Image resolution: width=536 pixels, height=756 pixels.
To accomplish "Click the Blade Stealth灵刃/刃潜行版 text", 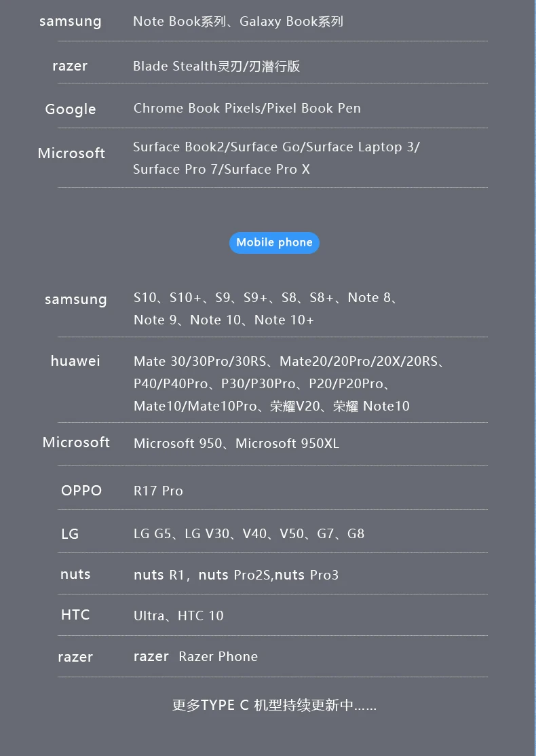I will [x=216, y=66].
